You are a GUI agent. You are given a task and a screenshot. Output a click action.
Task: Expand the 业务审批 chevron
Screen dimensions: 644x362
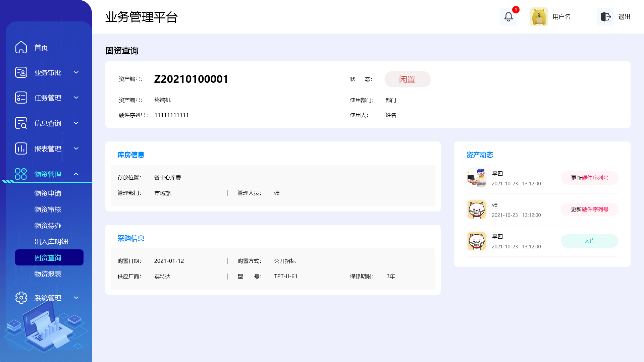76,72
